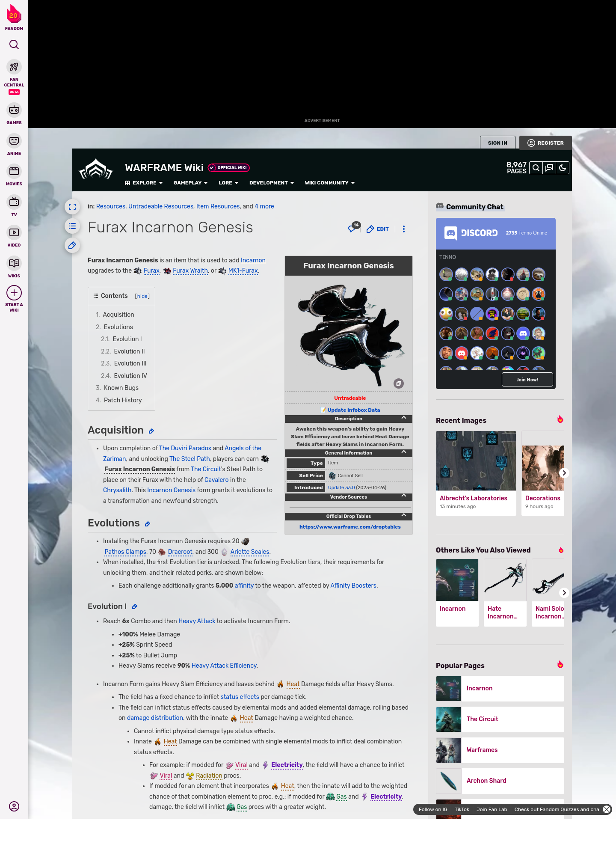The height and width of the screenshot is (856, 616).
Task: Open Archon Shard popular page
Action: coord(500,781)
